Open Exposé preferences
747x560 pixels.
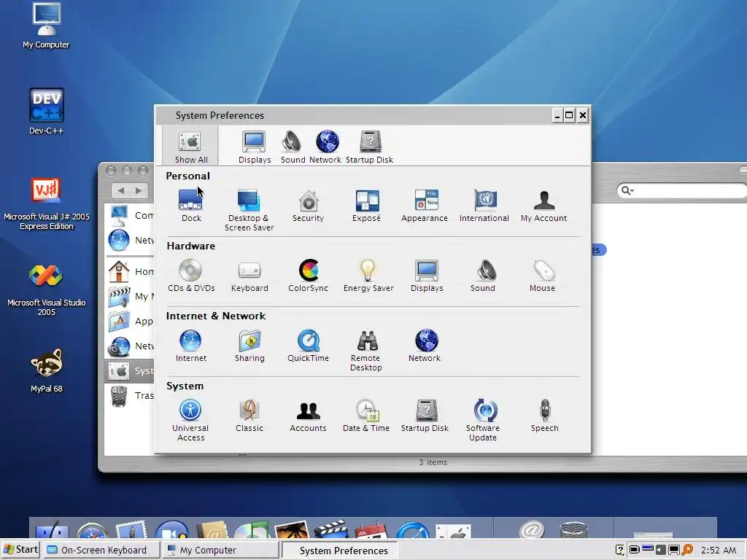[x=367, y=206]
